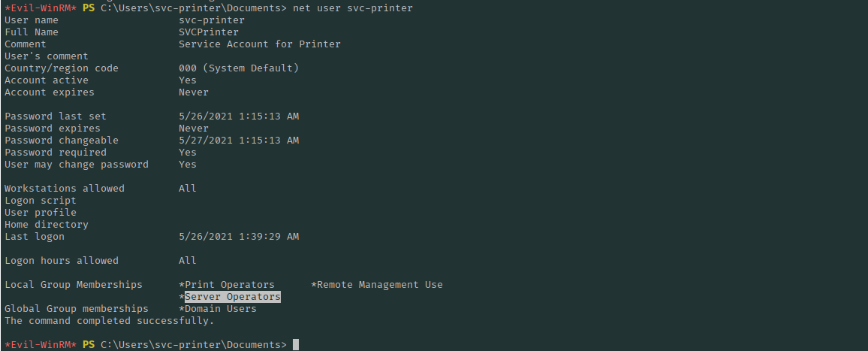Click the 'Local Group Memberships' label
This screenshot has height=351, width=868.
[x=73, y=285]
